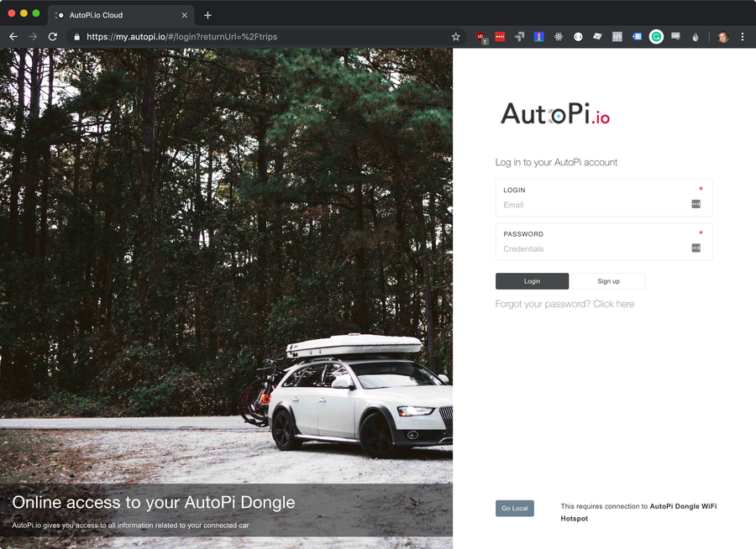
Task: Open the Chrome profile avatar menu
Action: 723,37
